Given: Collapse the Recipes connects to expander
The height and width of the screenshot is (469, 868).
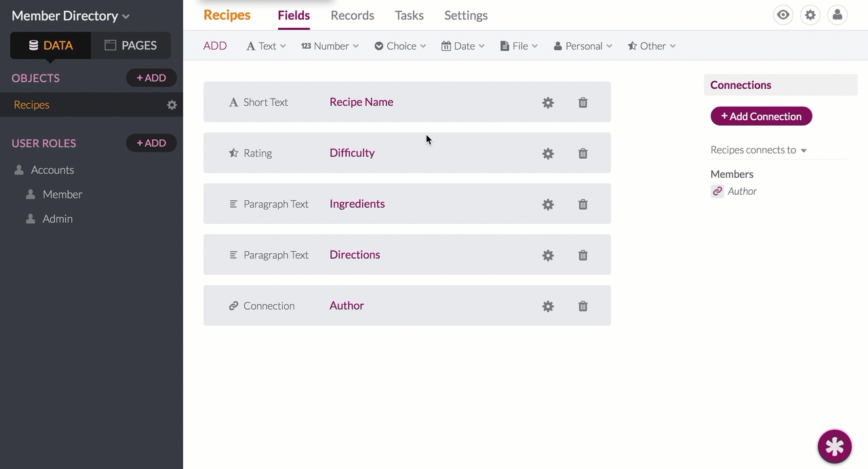Looking at the screenshot, I should (804, 151).
